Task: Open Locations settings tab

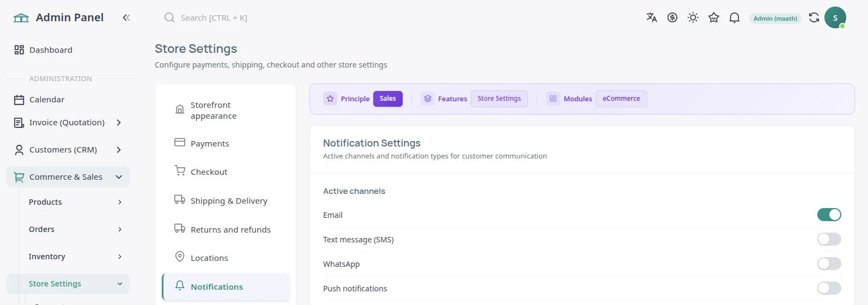Action: pyautogui.click(x=226, y=258)
